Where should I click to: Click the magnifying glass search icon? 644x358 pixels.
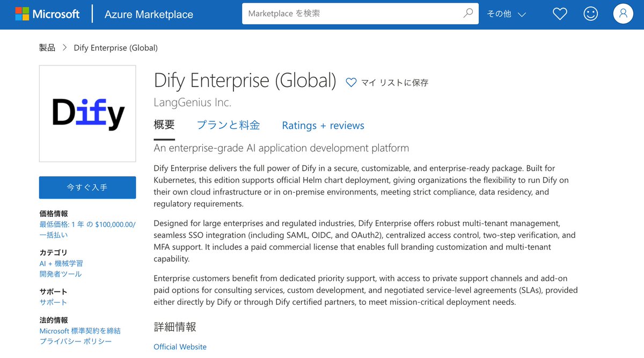(468, 13)
